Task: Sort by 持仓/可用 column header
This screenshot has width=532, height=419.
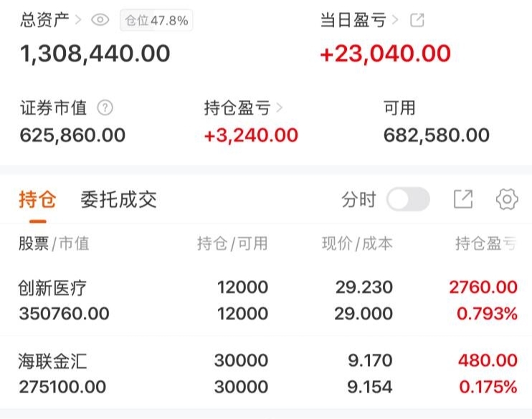Action: (x=232, y=244)
